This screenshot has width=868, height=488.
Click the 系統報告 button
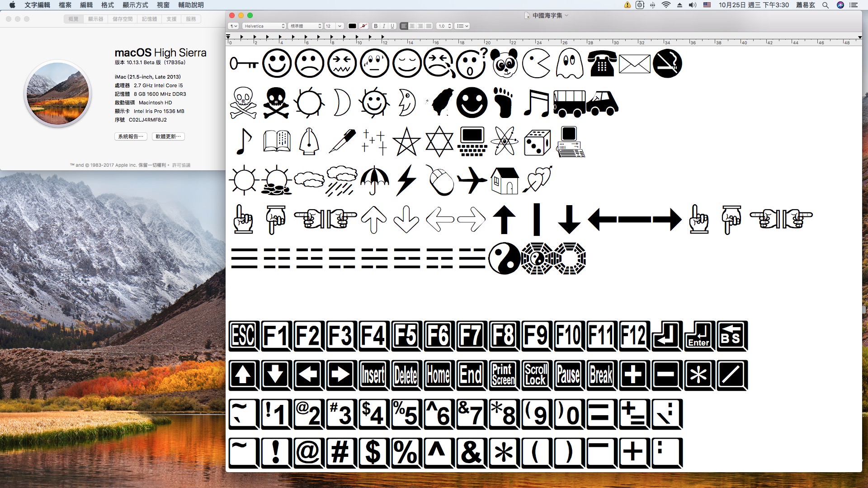[130, 136]
